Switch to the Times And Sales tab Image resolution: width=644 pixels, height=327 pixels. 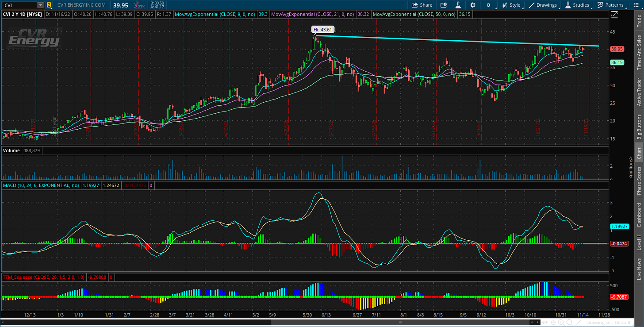(639, 52)
